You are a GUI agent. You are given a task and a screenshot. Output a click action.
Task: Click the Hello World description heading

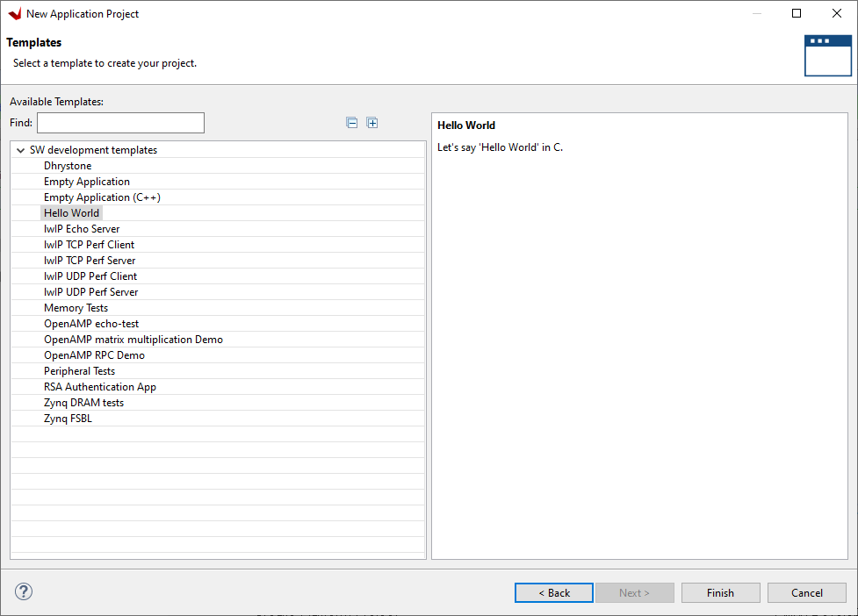click(x=466, y=125)
